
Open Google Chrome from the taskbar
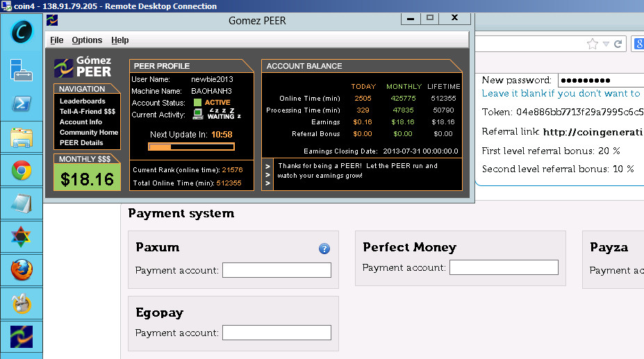(22, 170)
